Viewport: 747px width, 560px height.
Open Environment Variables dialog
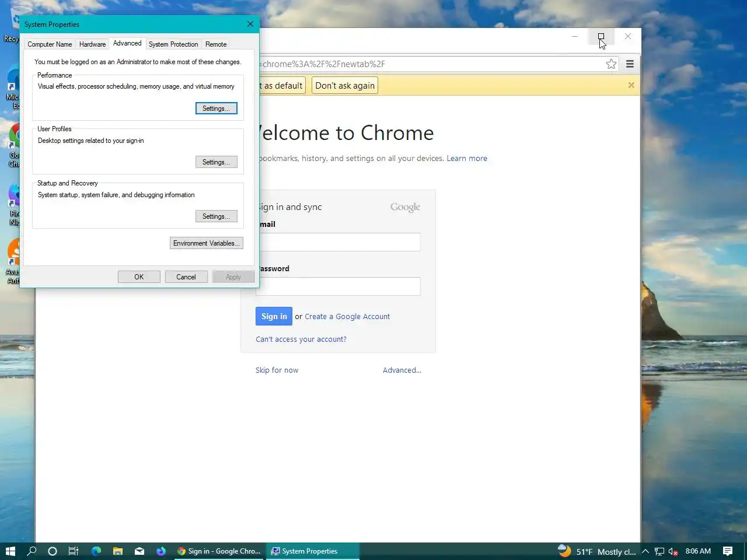pyautogui.click(x=207, y=243)
